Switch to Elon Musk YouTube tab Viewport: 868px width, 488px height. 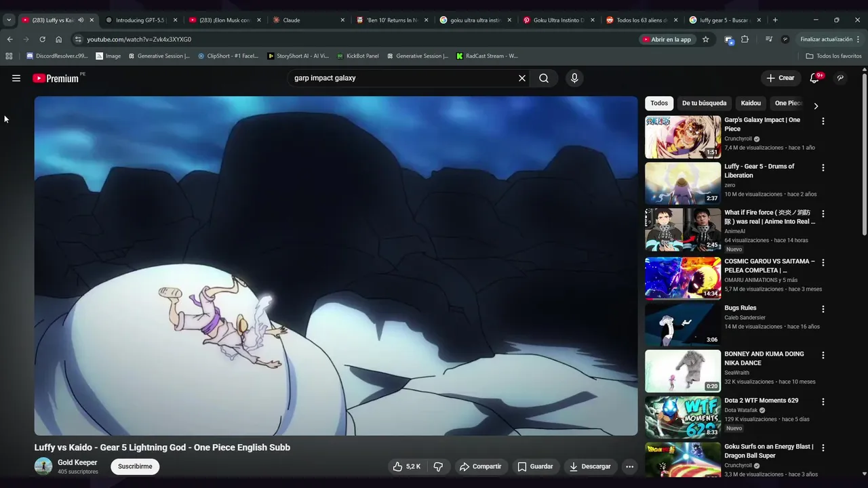click(224, 20)
